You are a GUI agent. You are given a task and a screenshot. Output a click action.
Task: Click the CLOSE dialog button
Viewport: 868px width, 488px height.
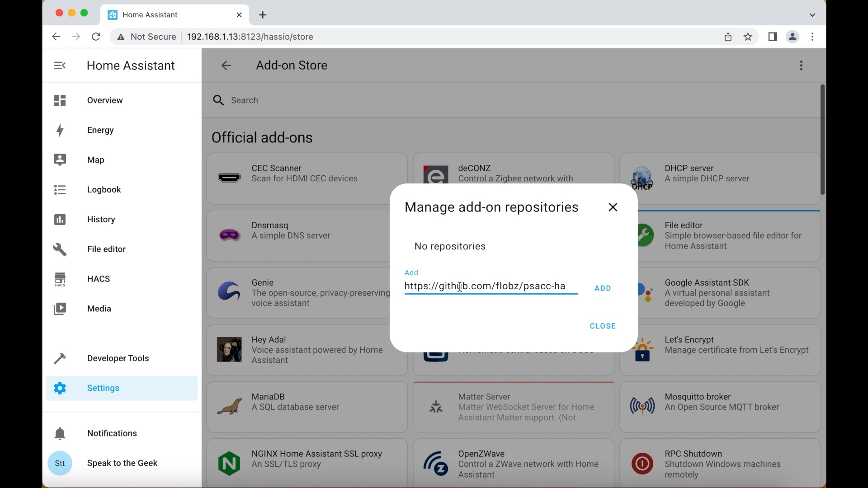point(603,326)
